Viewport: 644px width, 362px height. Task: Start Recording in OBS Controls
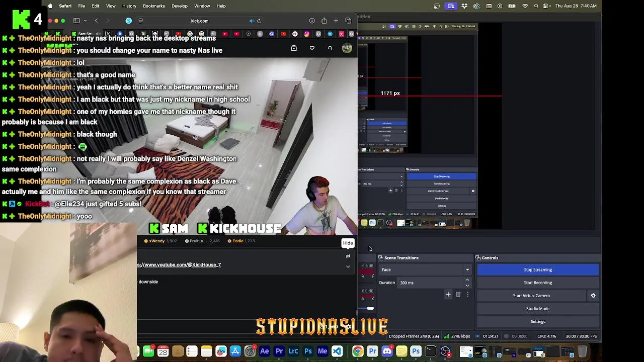[x=538, y=283]
